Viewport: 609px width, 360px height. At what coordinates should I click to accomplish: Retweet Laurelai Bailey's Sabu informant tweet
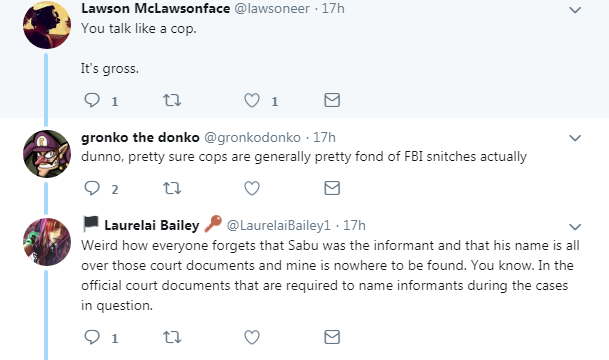click(x=172, y=337)
